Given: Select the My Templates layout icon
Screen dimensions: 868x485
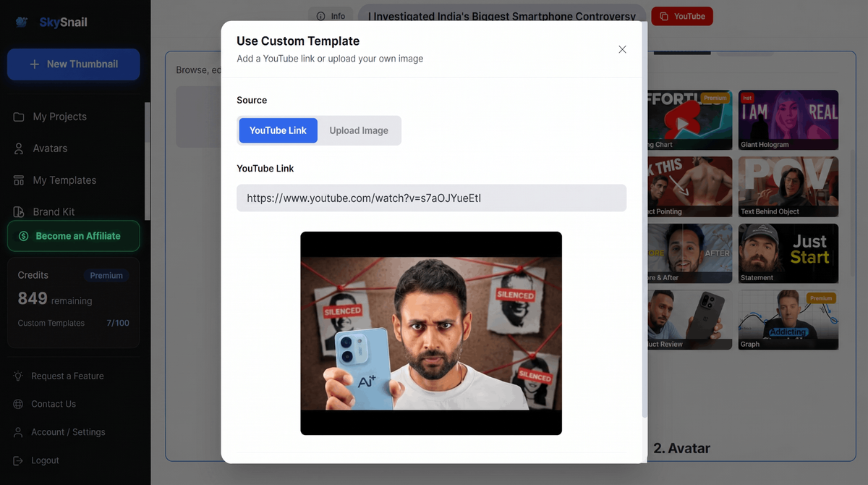Looking at the screenshot, I should [x=19, y=180].
